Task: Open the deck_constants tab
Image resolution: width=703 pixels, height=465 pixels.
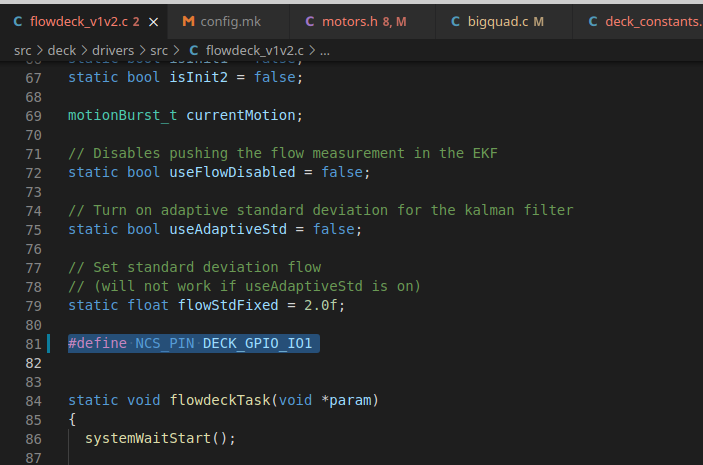Action: pos(653,21)
